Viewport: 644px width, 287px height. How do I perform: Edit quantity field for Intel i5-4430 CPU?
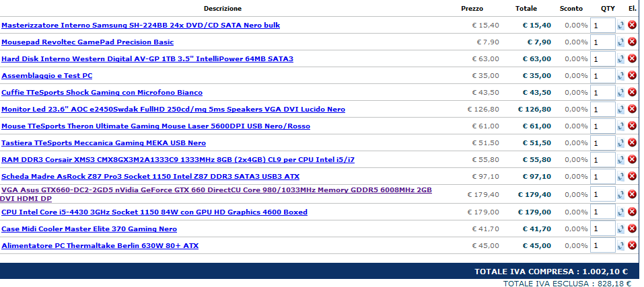(603, 212)
